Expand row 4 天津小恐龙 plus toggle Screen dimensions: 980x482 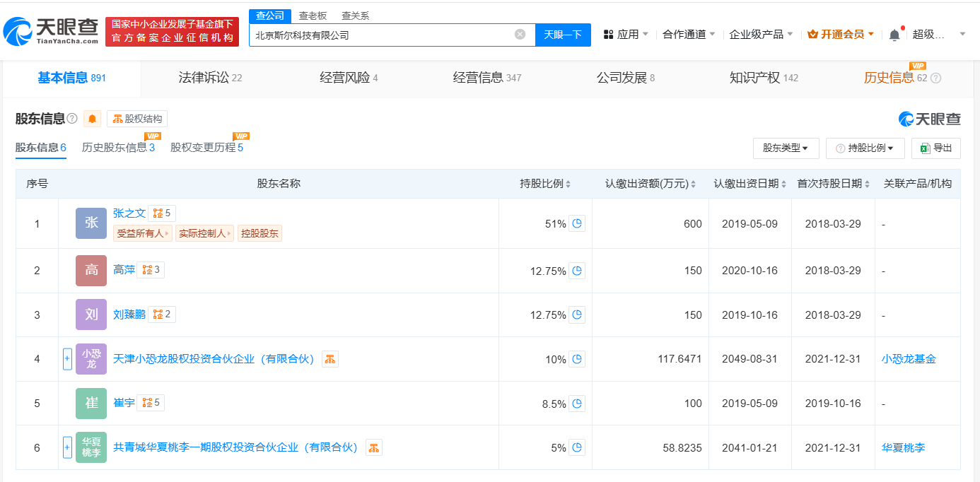point(67,359)
